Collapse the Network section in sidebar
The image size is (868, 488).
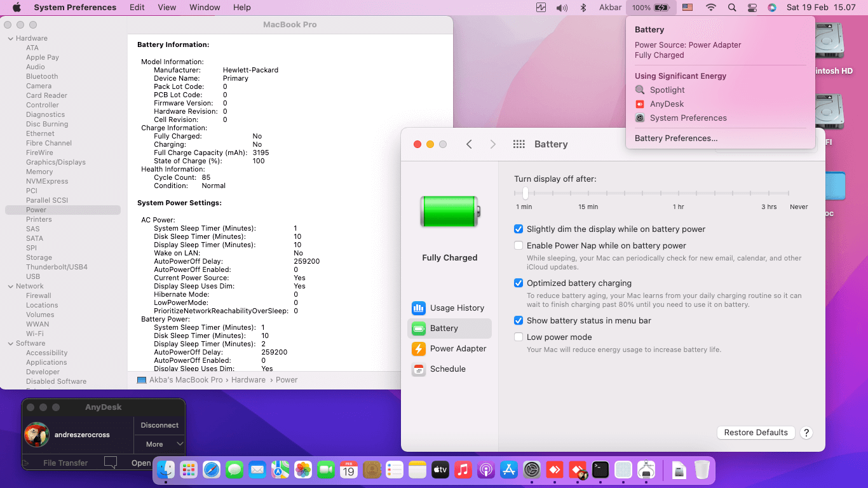tap(10, 286)
